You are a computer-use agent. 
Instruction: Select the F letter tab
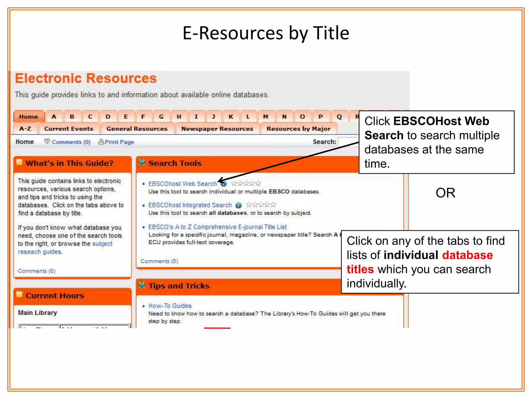[x=143, y=117]
